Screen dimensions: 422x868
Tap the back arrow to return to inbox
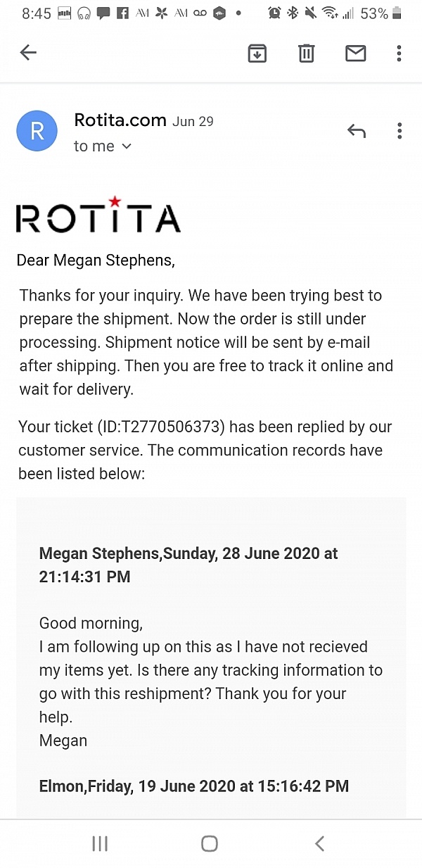[28, 52]
